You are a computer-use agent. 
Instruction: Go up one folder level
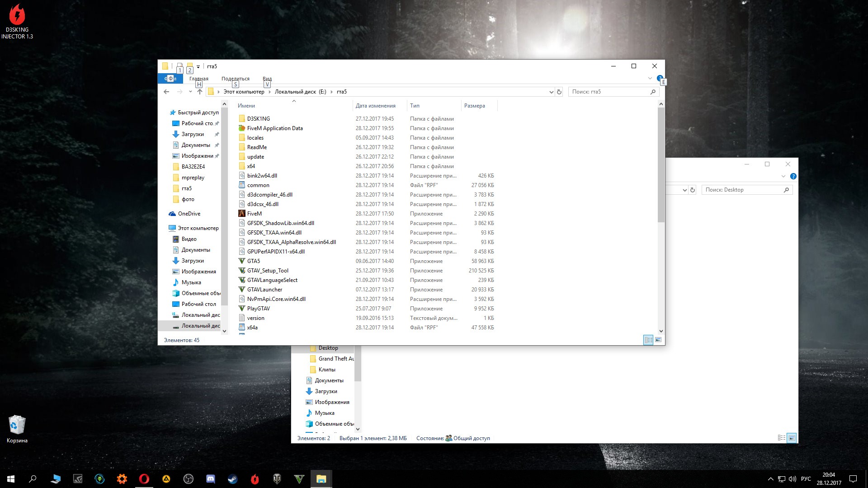pyautogui.click(x=200, y=92)
